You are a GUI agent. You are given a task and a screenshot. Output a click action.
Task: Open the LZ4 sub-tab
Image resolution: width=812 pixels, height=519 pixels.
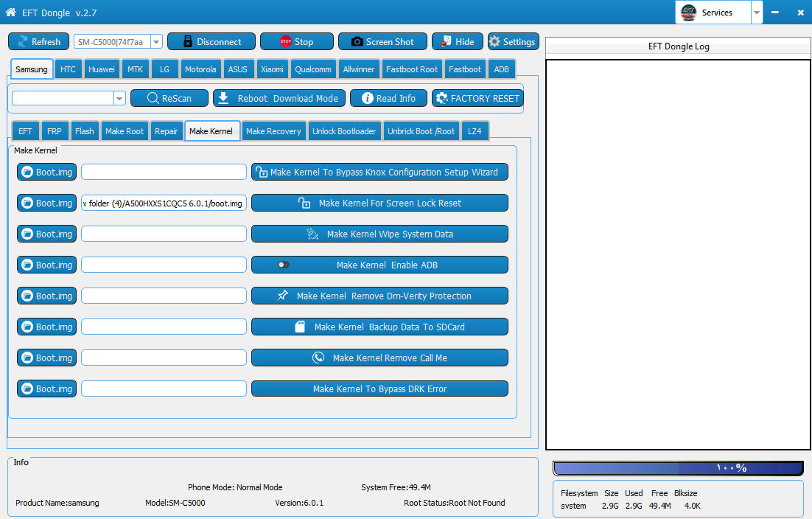click(475, 131)
